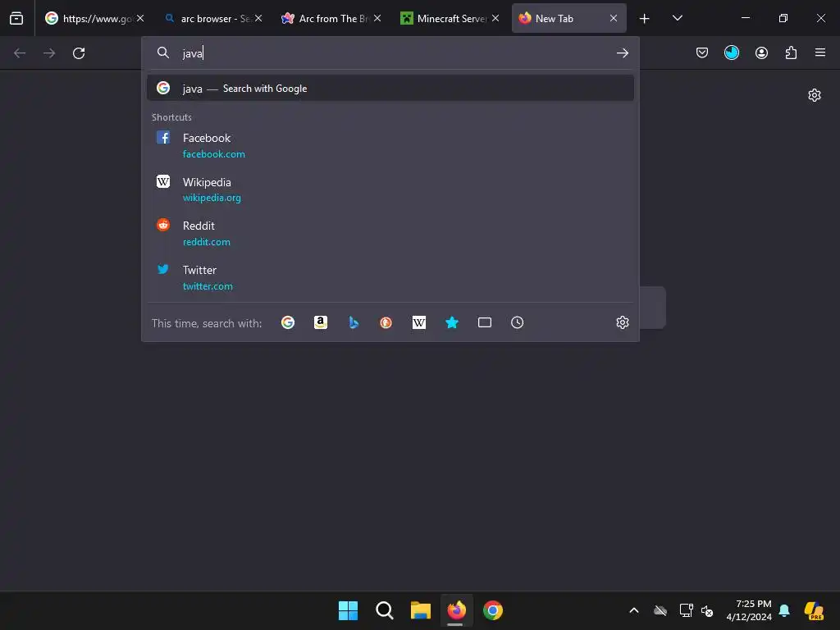
Task: Click the Go arrow in address bar
Action: coord(622,53)
